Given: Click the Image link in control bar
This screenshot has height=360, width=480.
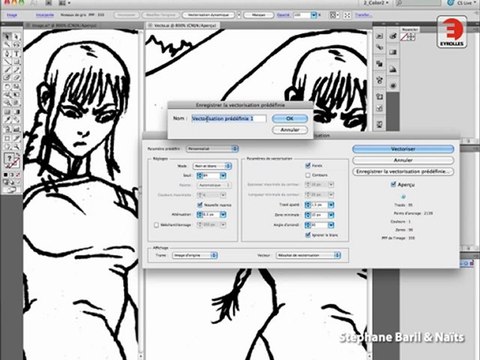Looking at the screenshot, I should click(12, 15).
